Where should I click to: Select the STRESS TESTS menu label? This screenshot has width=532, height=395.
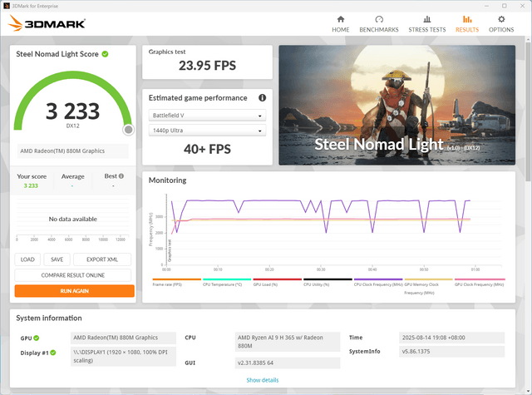click(x=427, y=30)
